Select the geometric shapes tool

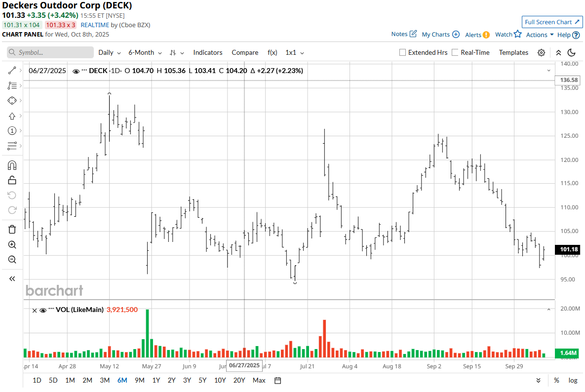pos(12,101)
